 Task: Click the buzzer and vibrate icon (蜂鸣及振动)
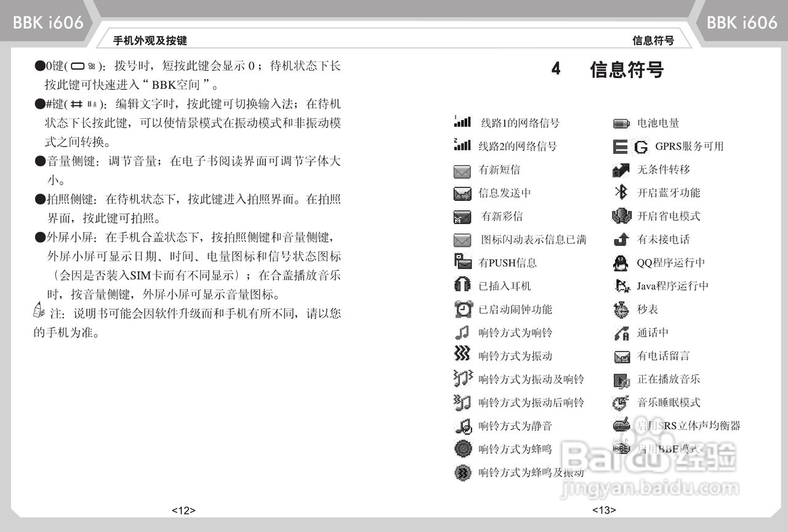[462, 472]
